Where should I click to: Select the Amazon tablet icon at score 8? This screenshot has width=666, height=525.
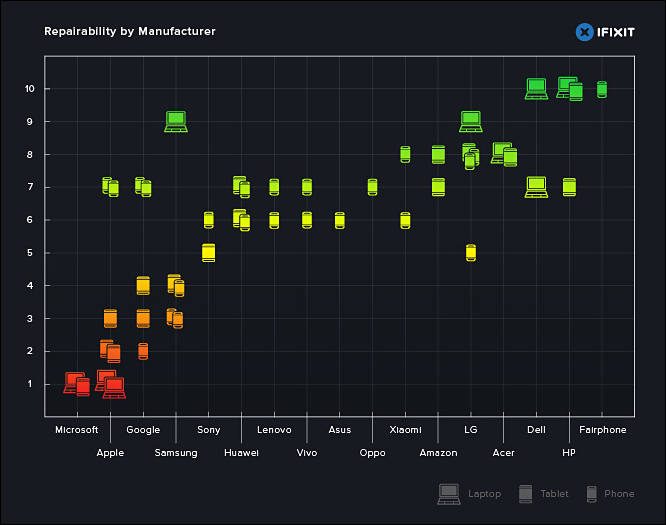click(438, 155)
